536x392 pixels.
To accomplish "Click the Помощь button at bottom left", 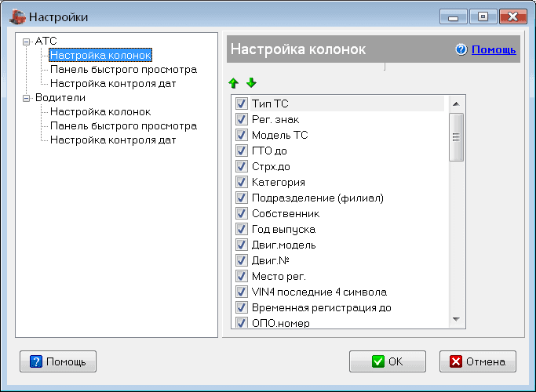I will coord(58,361).
